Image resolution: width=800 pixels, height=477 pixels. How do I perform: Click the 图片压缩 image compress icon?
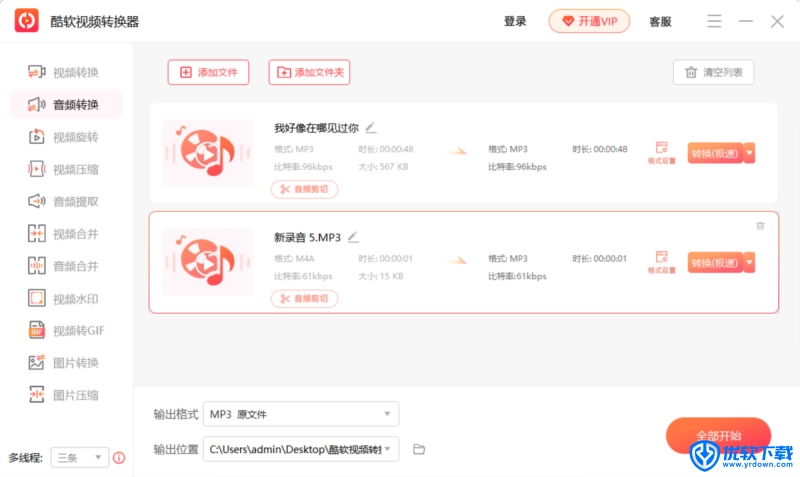pyautogui.click(x=37, y=395)
